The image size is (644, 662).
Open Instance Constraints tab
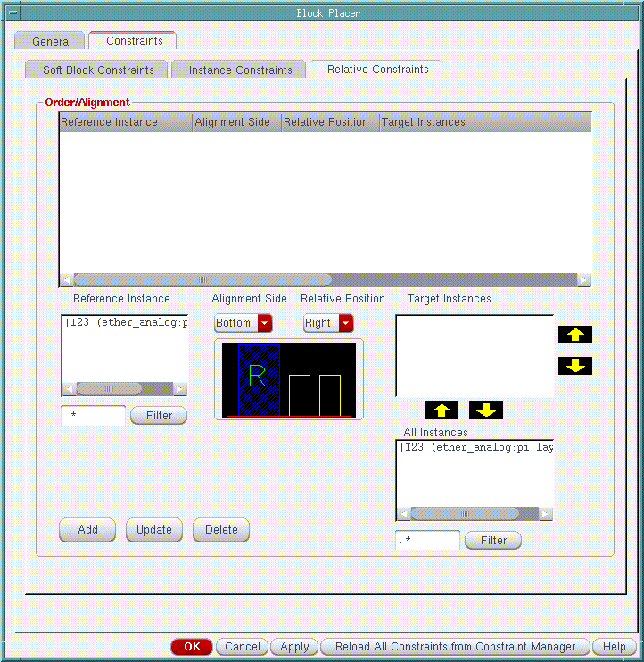[240, 70]
